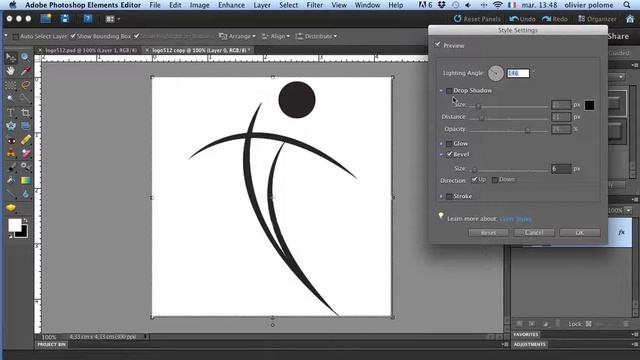
Task: Select the Rectangular Marquee tool
Action: pyautogui.click(x=11, y=85)
